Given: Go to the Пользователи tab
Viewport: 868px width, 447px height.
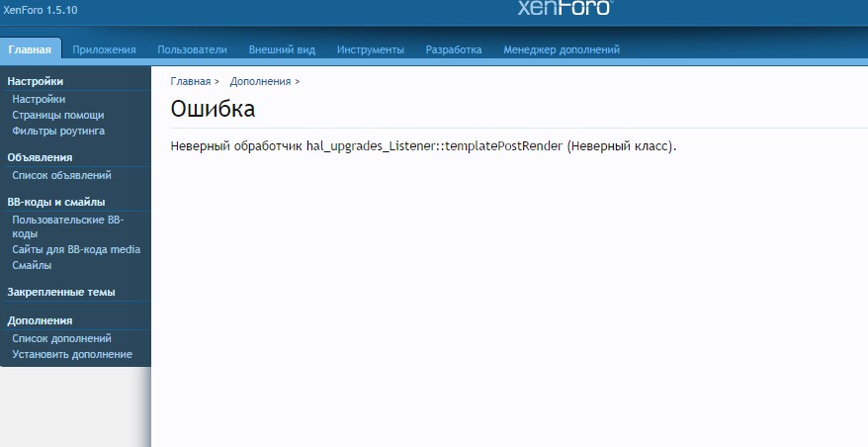Looking at the screenshot, I should point(192,49).
